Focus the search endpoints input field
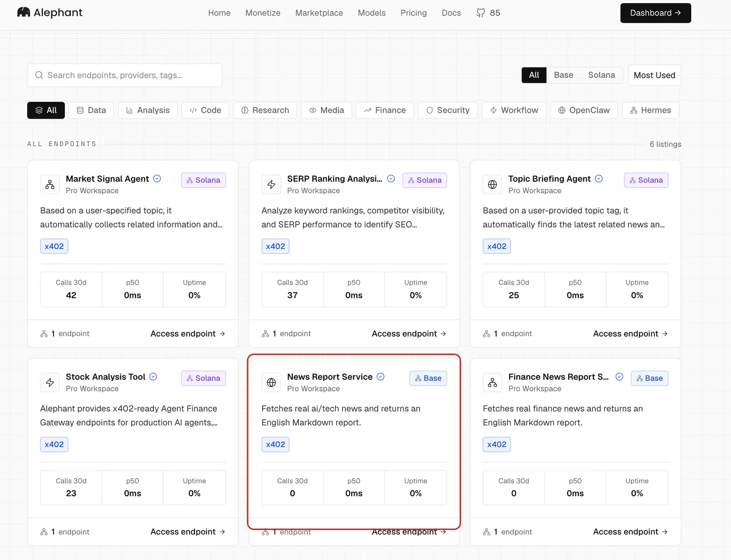 coord(125,75)
